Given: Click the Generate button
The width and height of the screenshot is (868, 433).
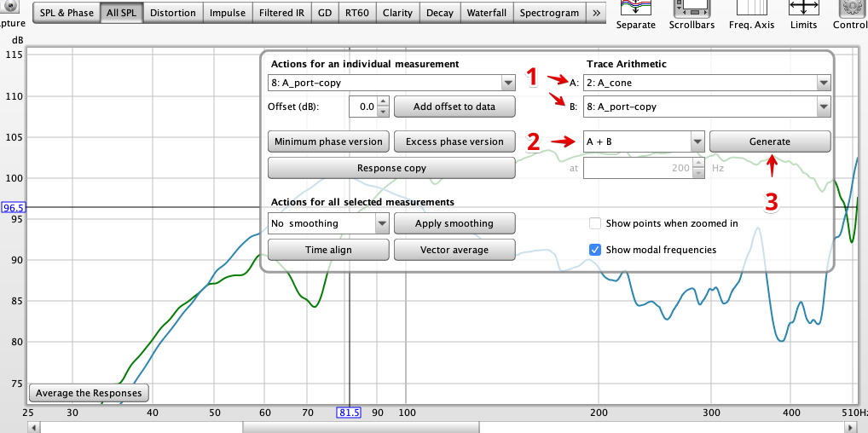Looking at the screenshot, I should click(x=770, y=141).
